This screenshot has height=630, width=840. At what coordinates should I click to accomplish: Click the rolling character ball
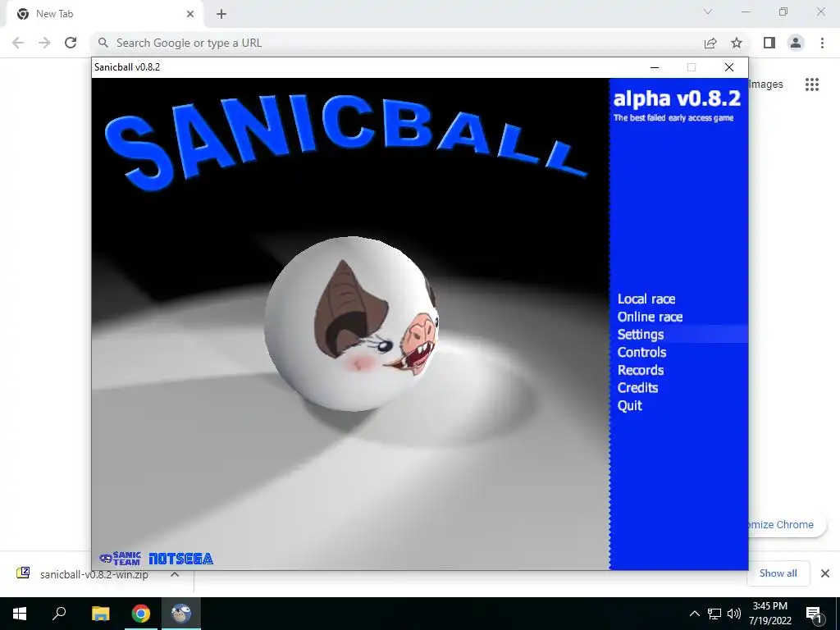point(352,323)
